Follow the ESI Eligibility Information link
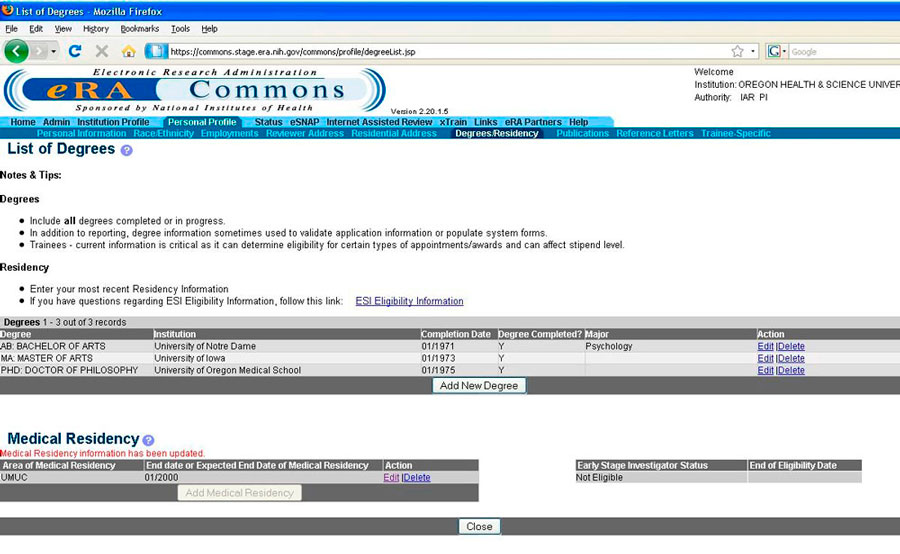The width and height of the screenshot is (900, 554). tap(409, 301)
